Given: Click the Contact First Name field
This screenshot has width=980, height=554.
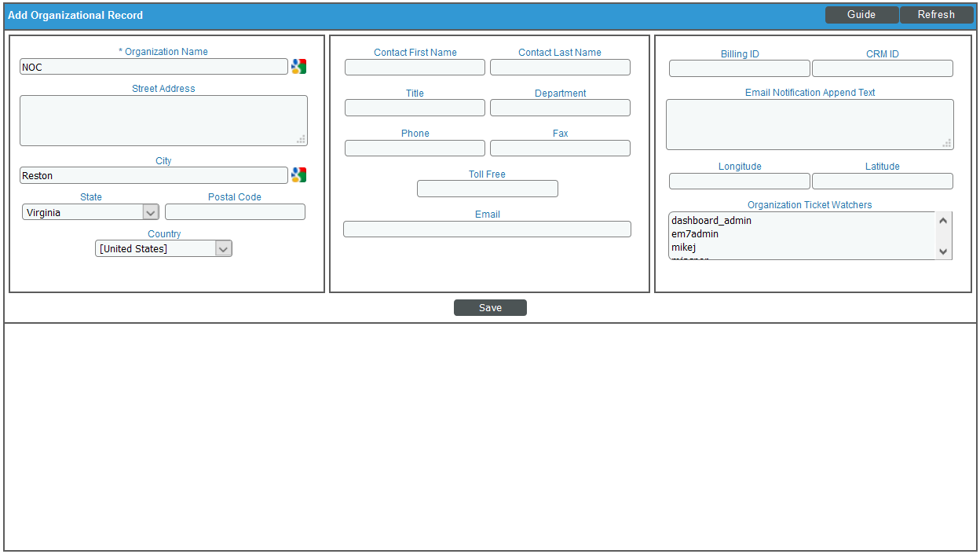Looking at the screenshot, I should 415,68.
